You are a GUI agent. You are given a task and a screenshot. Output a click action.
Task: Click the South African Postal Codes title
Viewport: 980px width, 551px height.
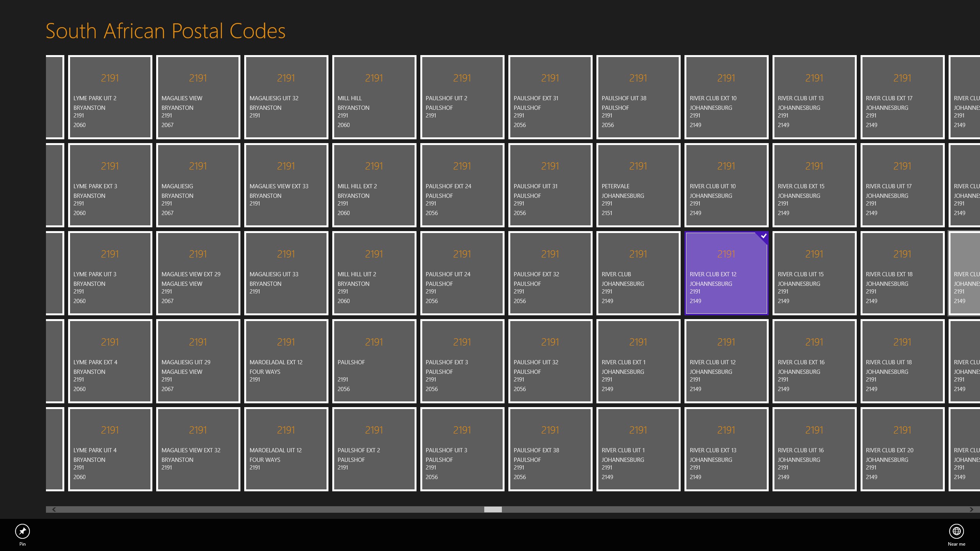coord(165,31)
